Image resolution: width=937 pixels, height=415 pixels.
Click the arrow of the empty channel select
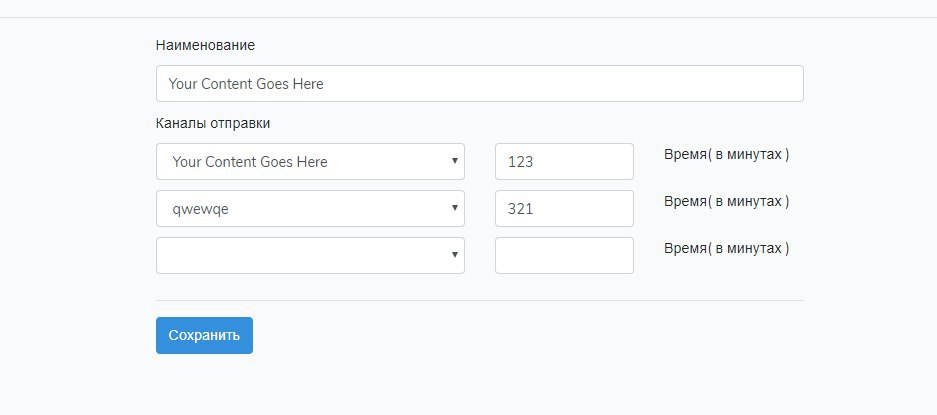[x=455, y=255]
